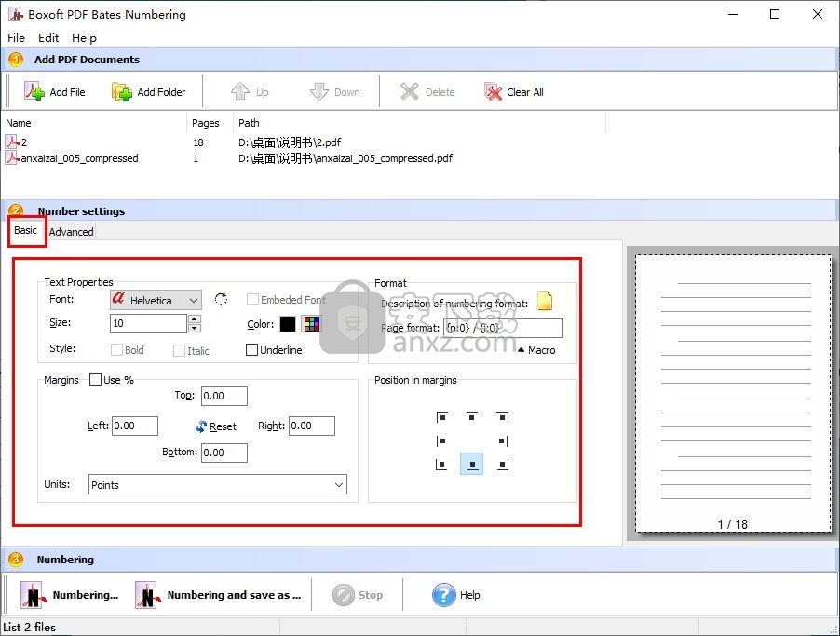Enable Underline style checkbox

click(251, 350)
